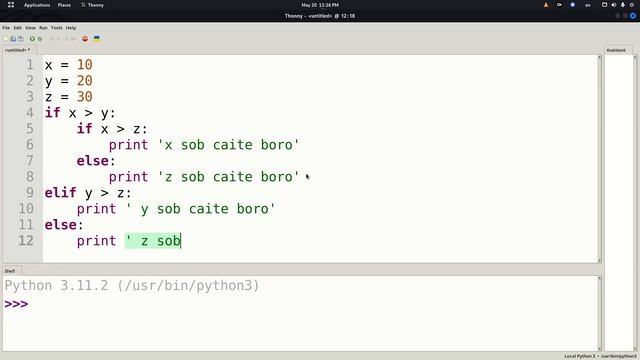
Task: Click the 'else:' keyword on line 11
Action: click(x=64, y=225)
